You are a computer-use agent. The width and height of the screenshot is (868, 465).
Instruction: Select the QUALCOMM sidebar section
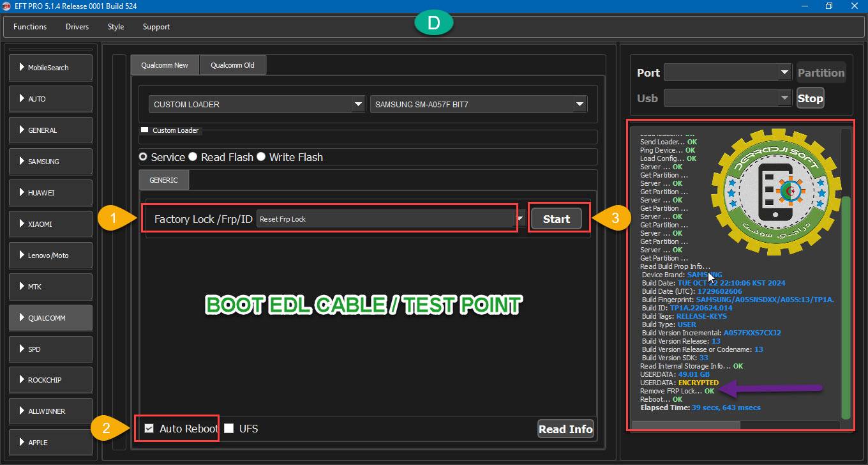point(50,318)
